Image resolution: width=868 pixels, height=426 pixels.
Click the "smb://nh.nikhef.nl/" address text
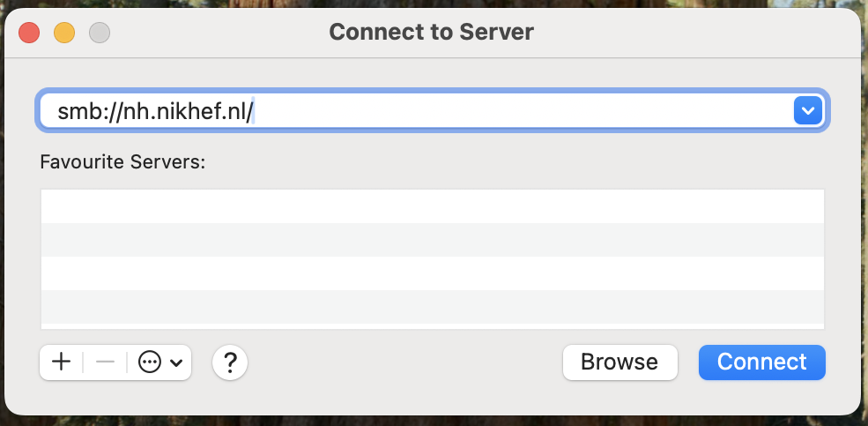(x=155, y=112)
